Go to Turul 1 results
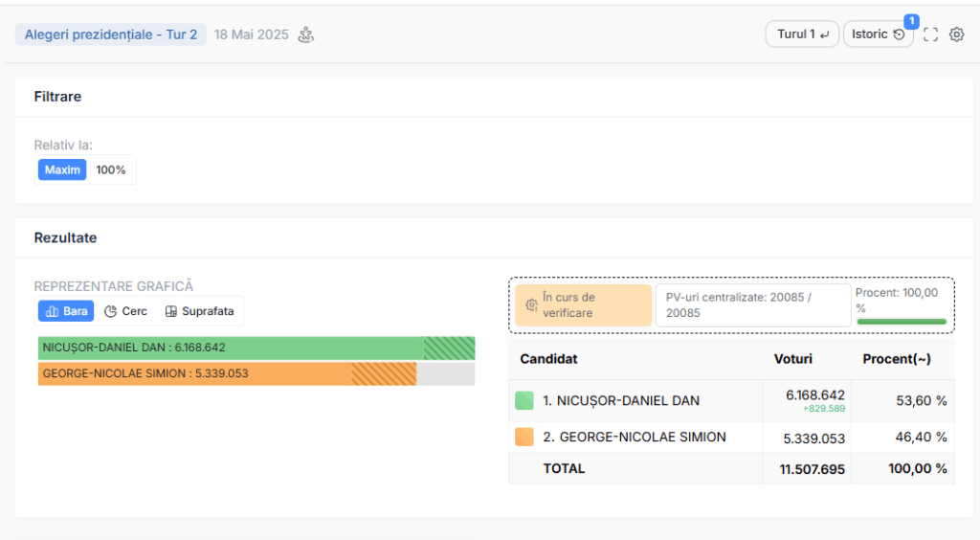The width and height of the screenshot is (980, 540). (x=802, y=34)
